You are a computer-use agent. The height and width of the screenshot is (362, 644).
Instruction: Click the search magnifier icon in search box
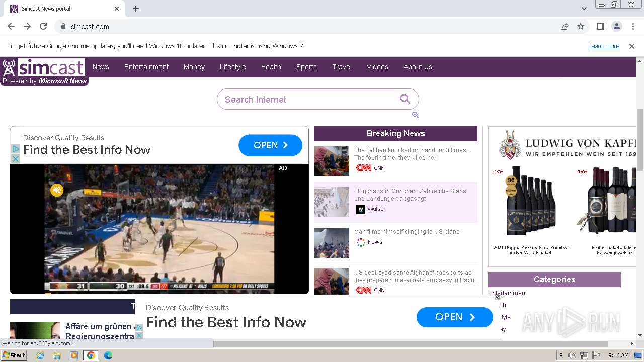(405, 99)
